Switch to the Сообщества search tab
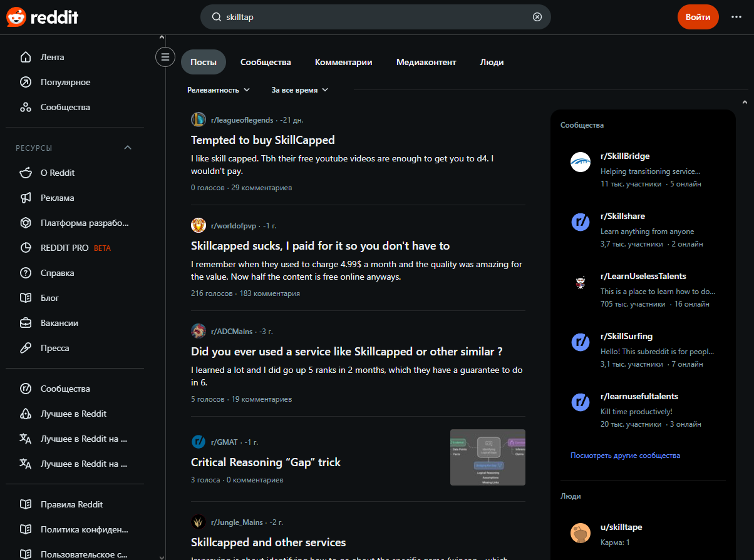 coord(266,62)
